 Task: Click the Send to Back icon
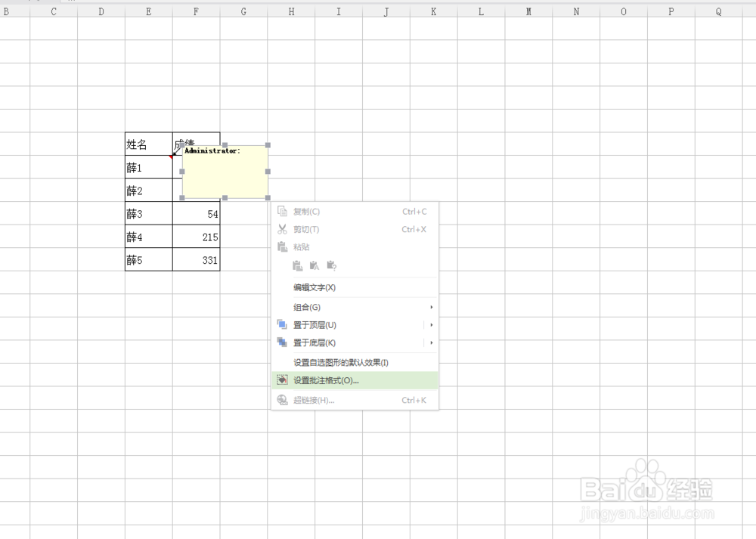pyautogui.click(x=282, y=342)
